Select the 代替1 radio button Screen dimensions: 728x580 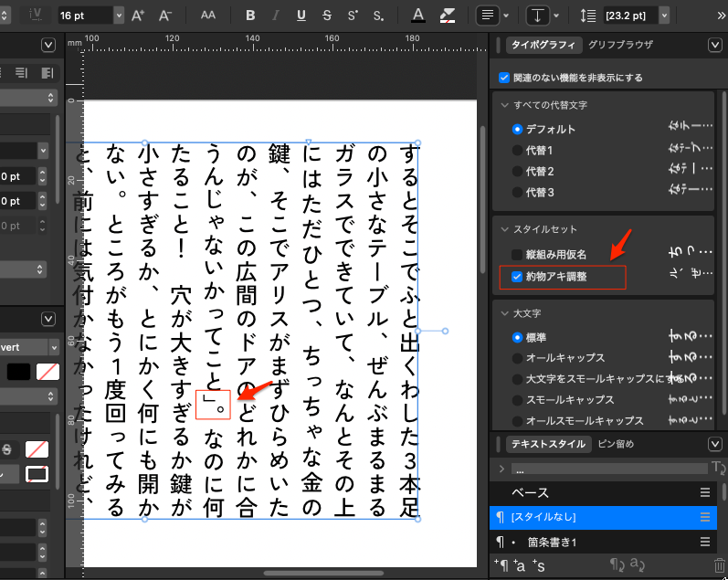coord(517,150)
